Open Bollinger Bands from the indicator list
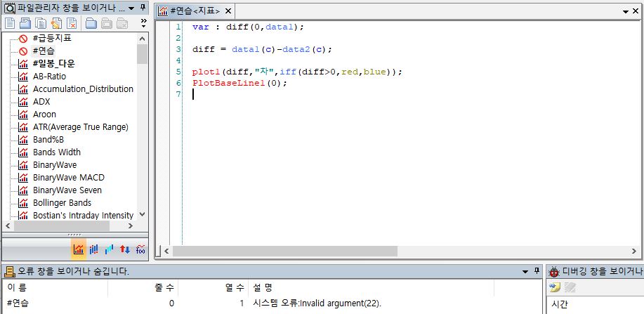 tap(62, 203)
